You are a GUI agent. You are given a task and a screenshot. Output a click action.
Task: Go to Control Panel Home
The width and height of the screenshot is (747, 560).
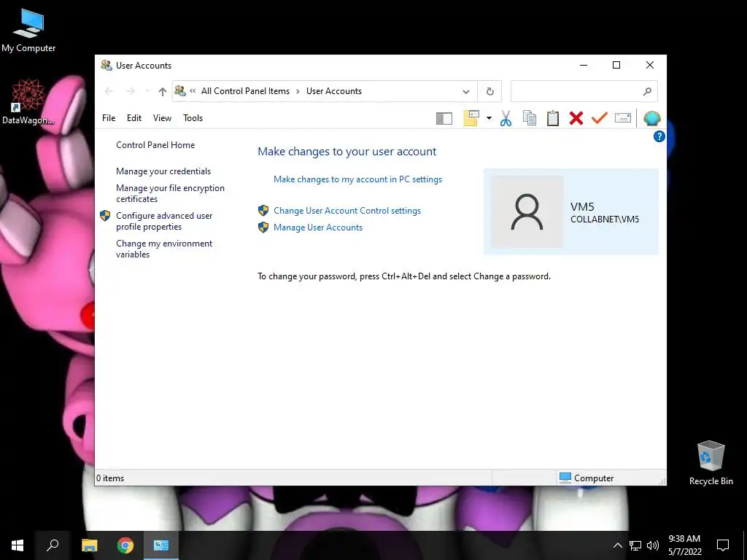(x=155, y=145)
